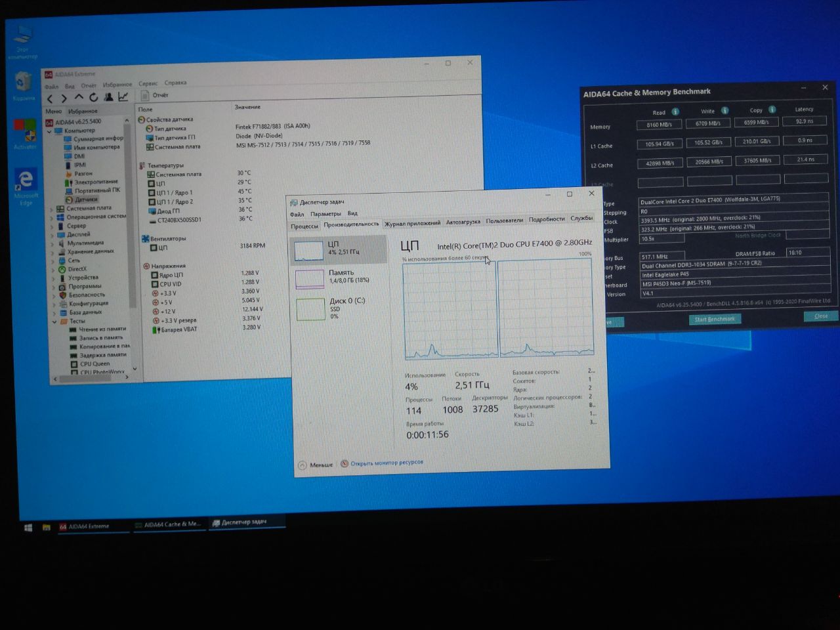Go up one level with AIDA64 up arrow
Screen dimensions: 840x630
tap(79, 98)
